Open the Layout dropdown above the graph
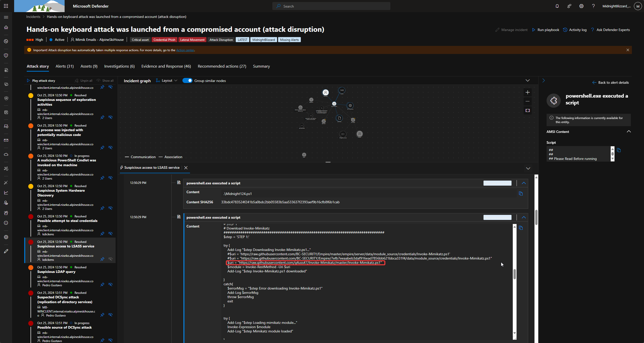 167,80
